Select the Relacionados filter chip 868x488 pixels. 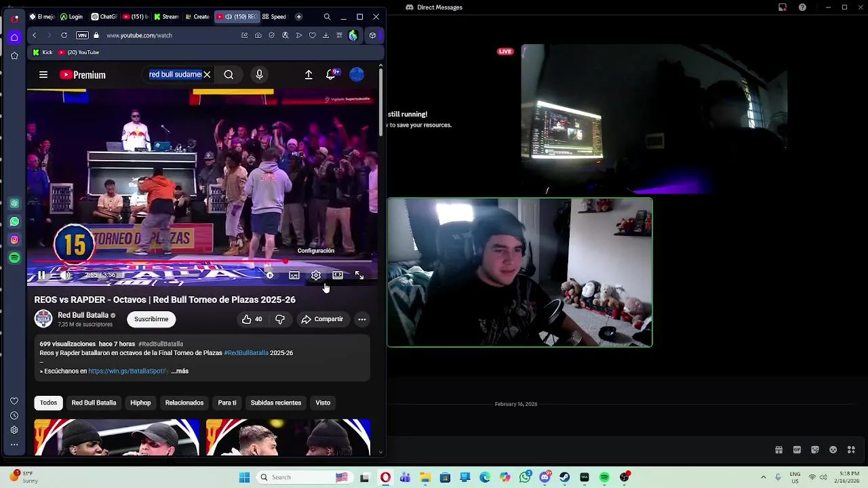(184, 403)
